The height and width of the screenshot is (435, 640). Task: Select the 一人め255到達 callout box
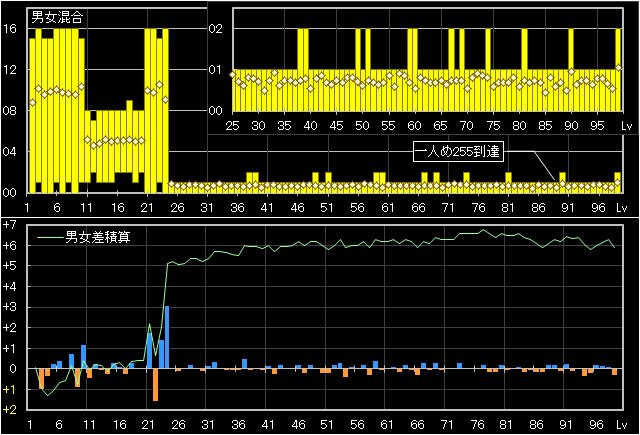tap(458, 152)
